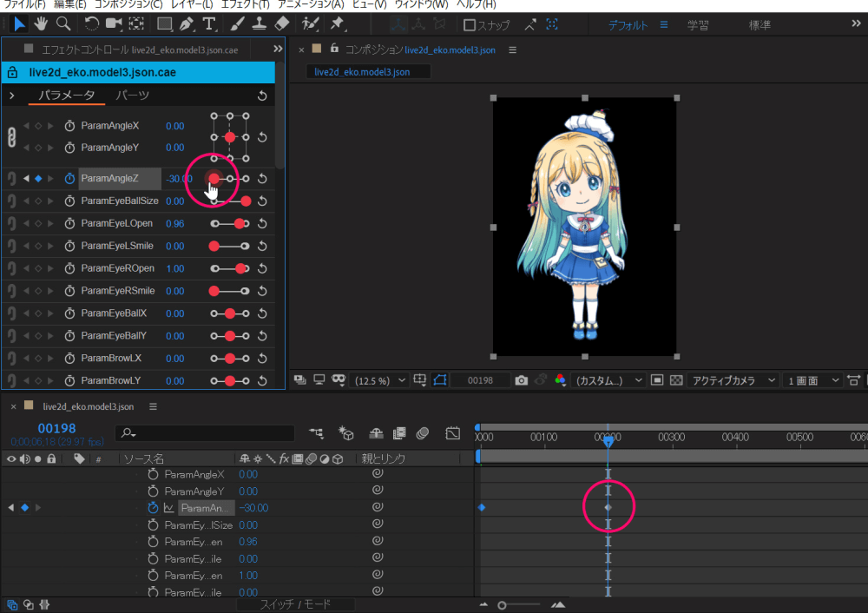Toggle lock icon on composition viewer tab

334,48
